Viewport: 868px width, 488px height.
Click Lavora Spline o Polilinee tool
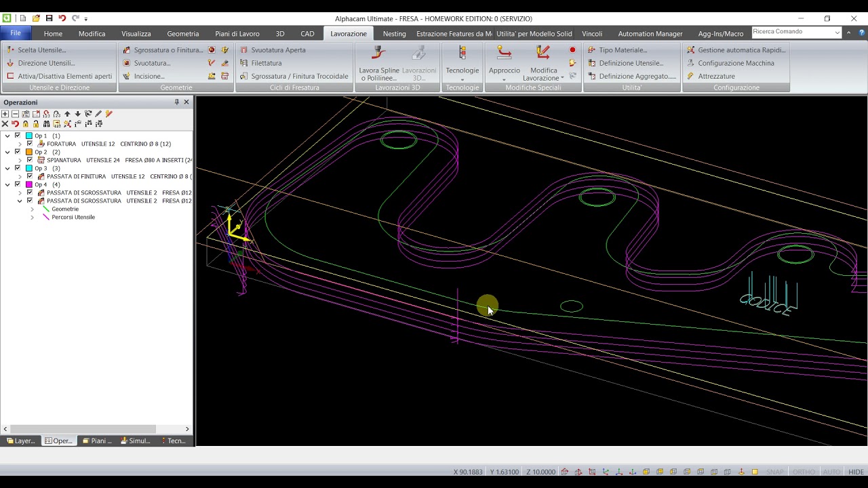point(378,63)
